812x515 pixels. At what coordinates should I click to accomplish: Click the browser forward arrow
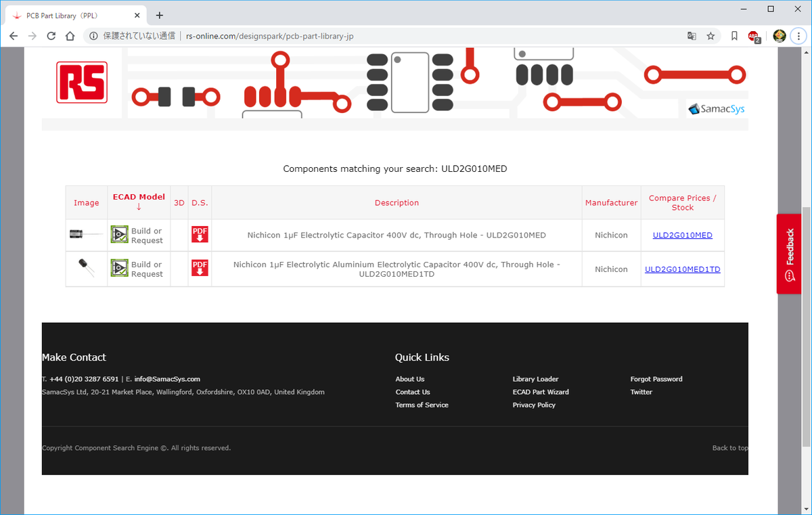pos(32,36)
